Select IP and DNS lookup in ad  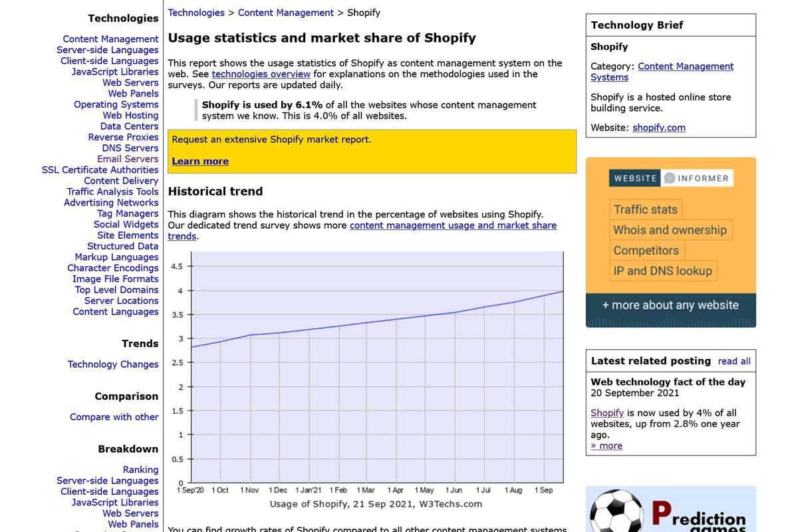click(663, 271)
